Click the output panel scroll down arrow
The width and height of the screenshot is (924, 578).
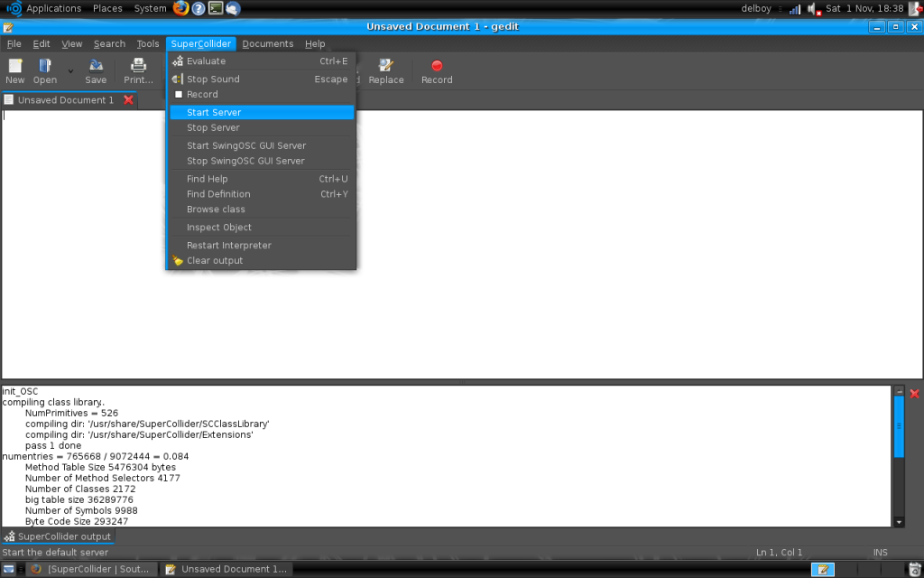point(900,522)
